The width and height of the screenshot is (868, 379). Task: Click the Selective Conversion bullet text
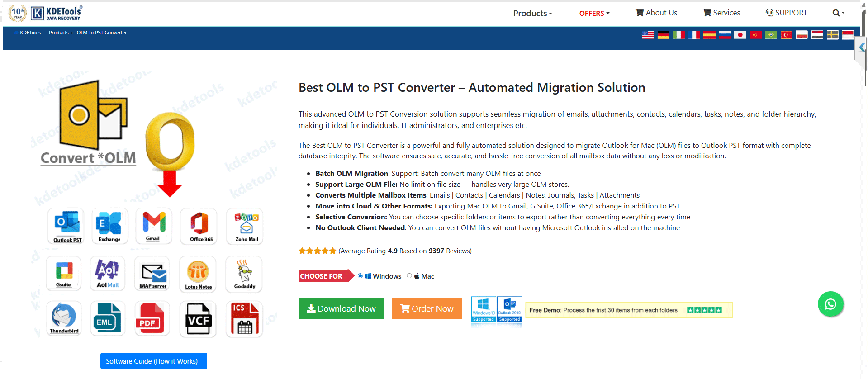click(503, 217)
